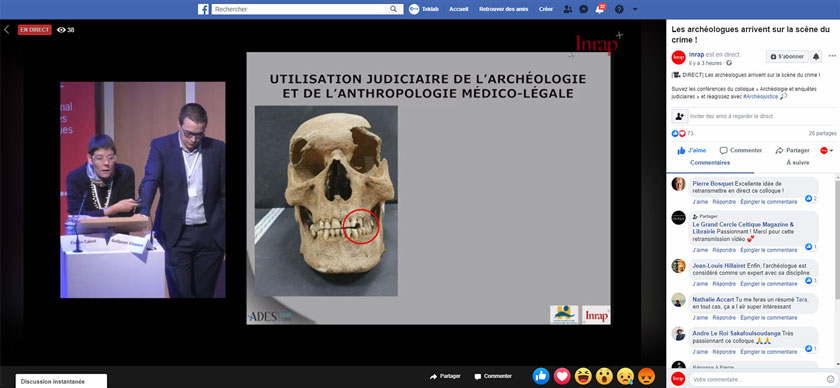Reply to Jean-Louis Hillairet's comment
This screenshot has height=388, width=840.
[724, 284]
